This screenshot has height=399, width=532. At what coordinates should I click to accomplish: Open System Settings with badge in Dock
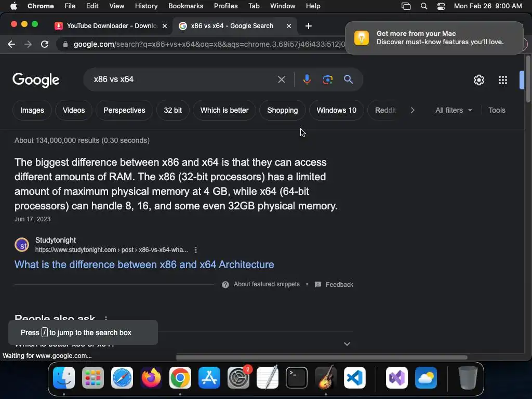[x=238, y=377]
